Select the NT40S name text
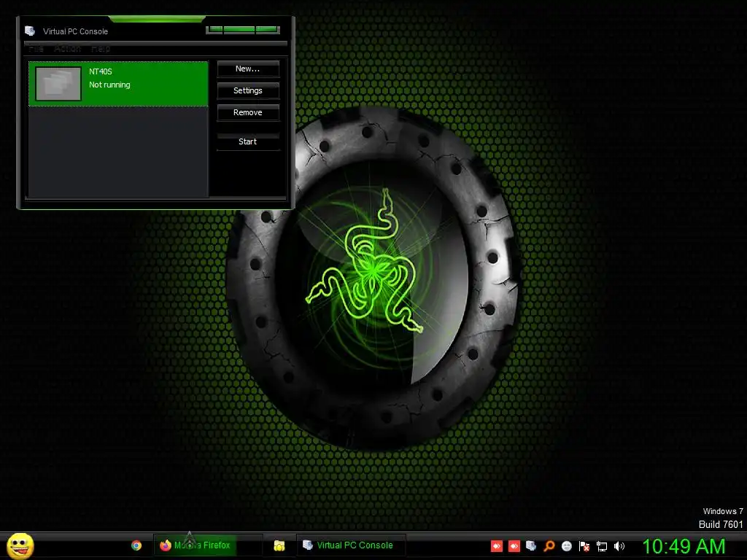Screen dimensions: 747x560 [101, 71]
